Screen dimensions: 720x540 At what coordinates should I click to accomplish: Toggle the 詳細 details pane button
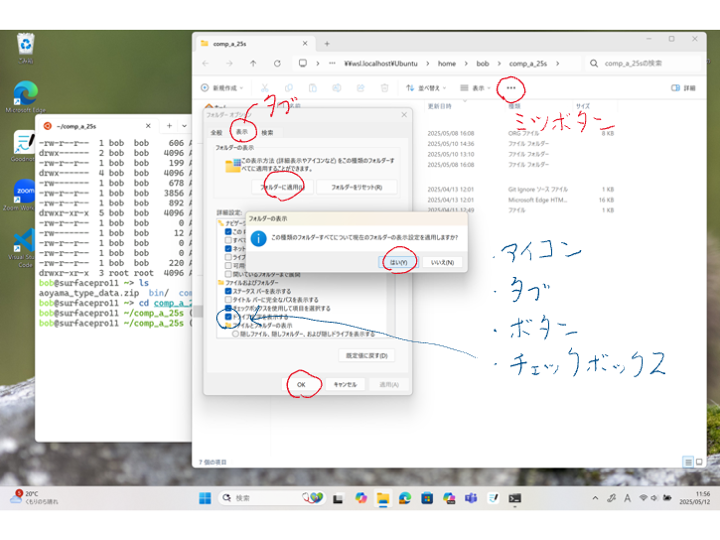click(683, 88)
